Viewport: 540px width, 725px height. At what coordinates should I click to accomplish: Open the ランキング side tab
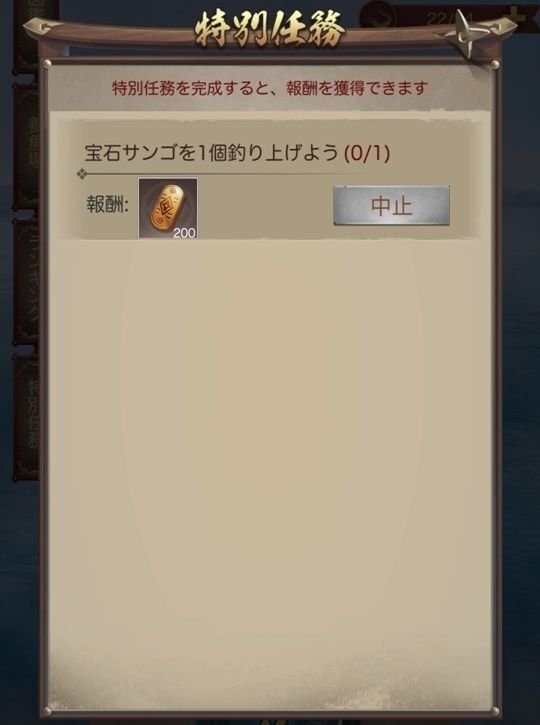tap(27, 282)
